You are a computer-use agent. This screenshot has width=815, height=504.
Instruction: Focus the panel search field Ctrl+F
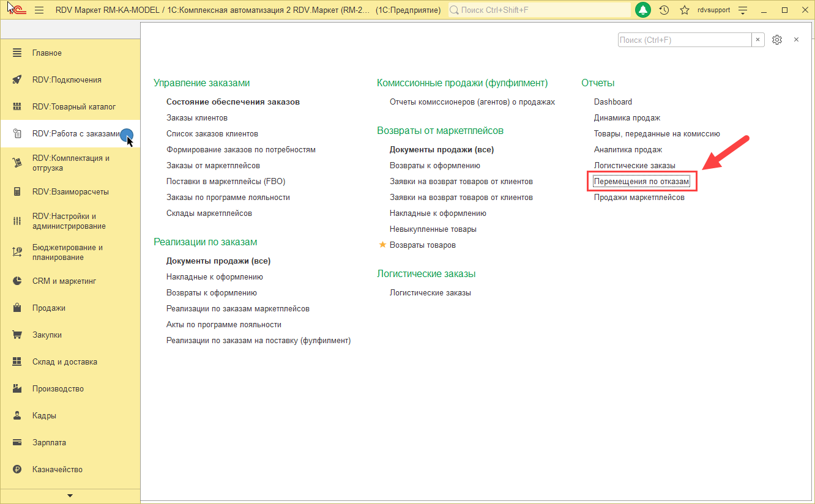685,40
